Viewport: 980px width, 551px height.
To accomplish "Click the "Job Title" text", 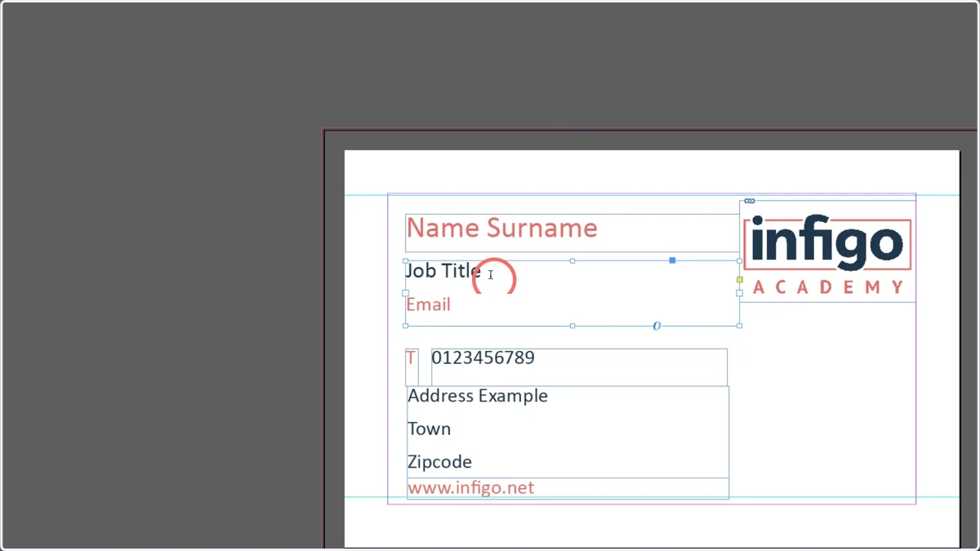I will tap(443, 270).
